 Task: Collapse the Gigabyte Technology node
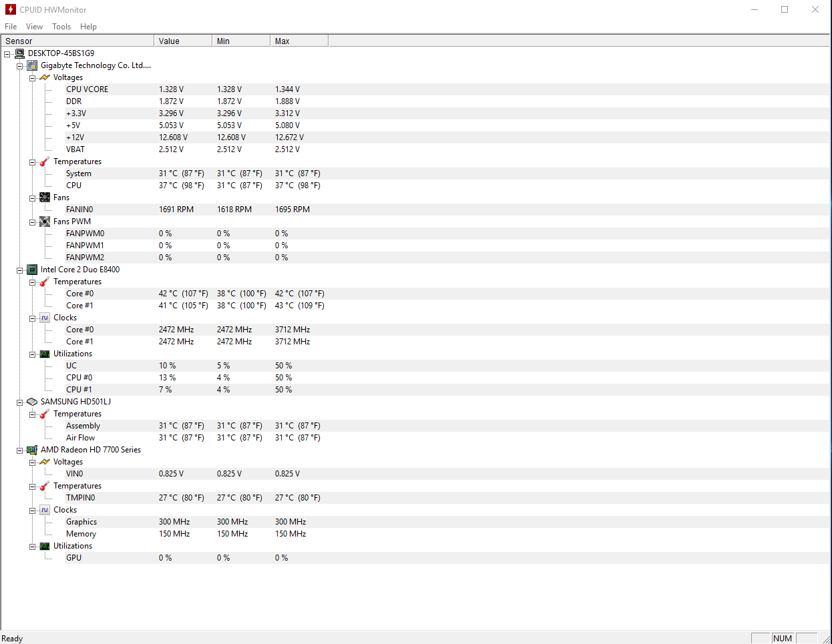(20, 66)
